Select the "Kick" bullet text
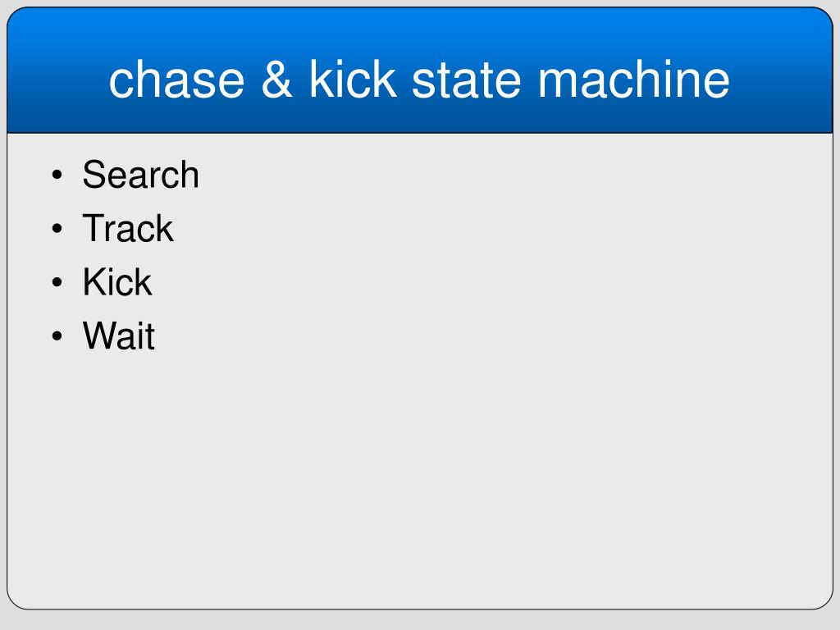Screen dimensions: 840x630 [x=116, y=282]
